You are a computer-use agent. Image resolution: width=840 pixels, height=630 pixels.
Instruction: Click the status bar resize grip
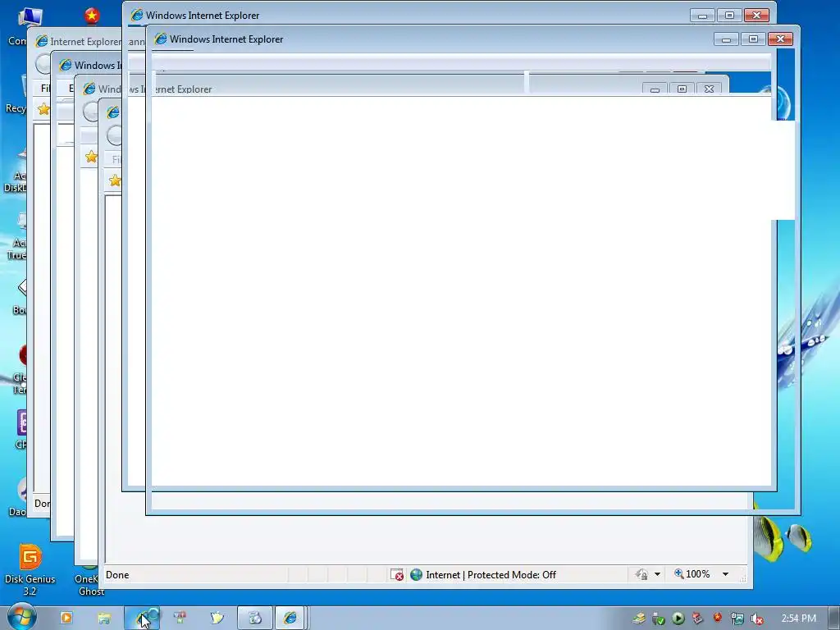click(743, 577)
